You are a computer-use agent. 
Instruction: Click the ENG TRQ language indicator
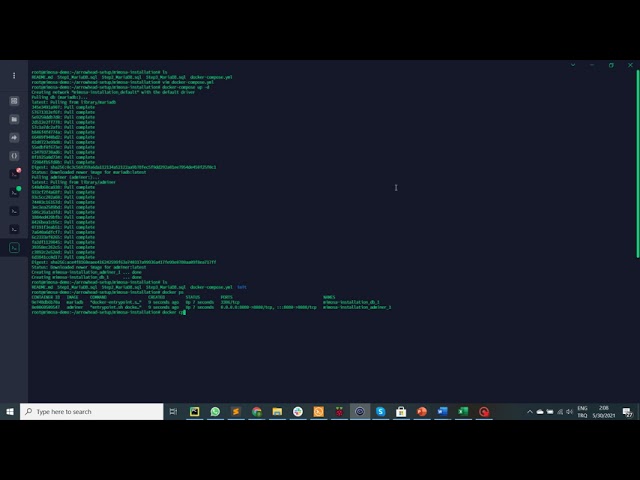[582, 411]
